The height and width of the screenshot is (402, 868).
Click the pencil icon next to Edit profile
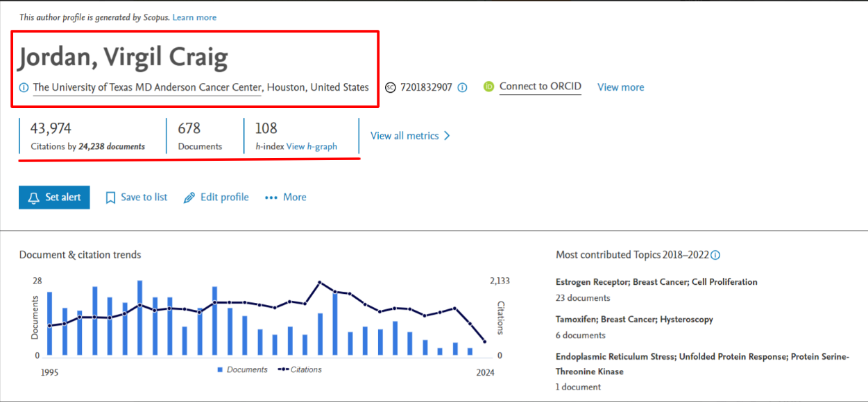point(188,198)
